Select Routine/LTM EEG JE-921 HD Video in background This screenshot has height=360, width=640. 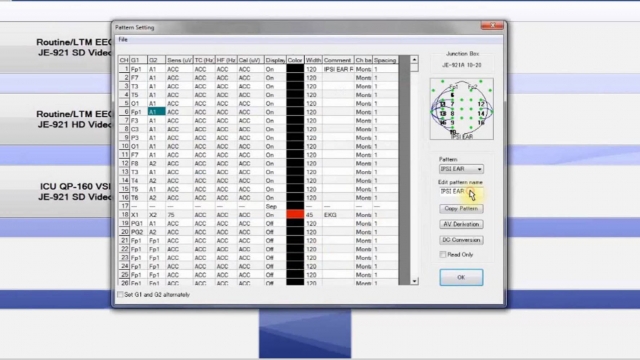click(56, 120)
